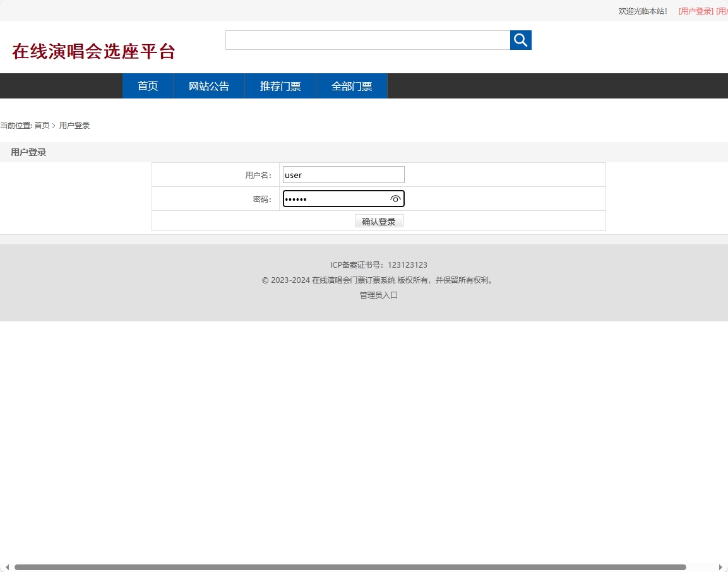Click the search magnifier icon
Screen dimensions: 728x572
(520, 40)
